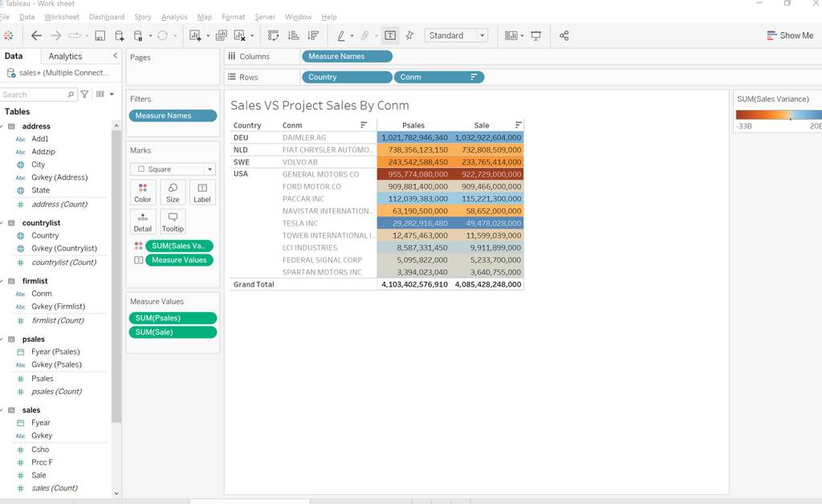Collapse the address table

click(x=2, y=126)
